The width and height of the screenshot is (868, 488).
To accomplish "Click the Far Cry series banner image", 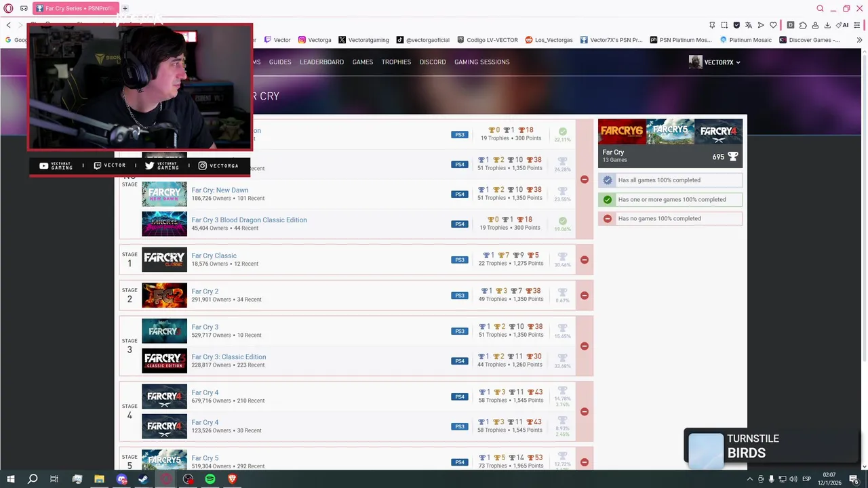I will [x=670, y=131].
